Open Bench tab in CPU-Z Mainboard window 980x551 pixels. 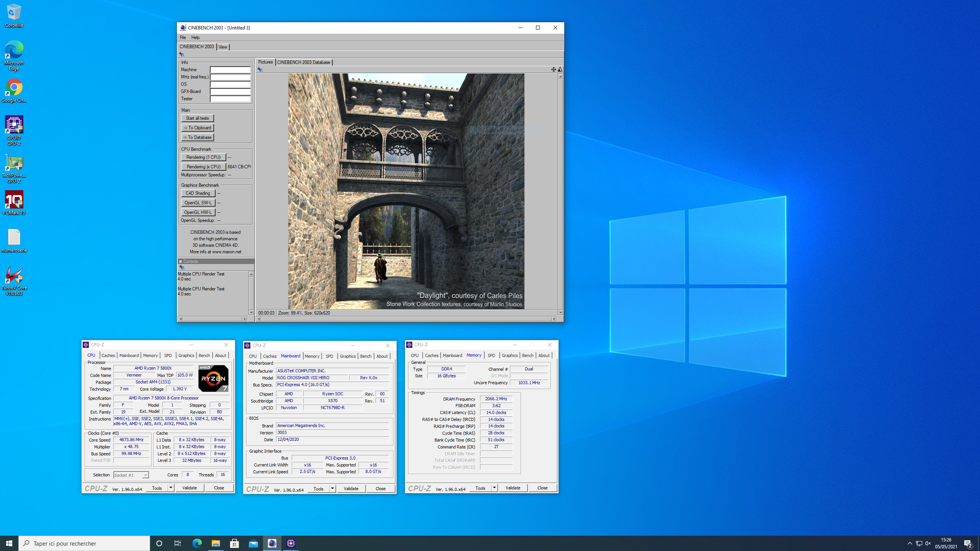[x=366, y=356]
